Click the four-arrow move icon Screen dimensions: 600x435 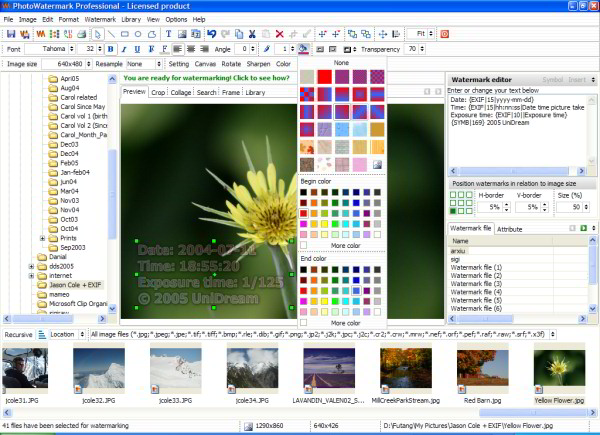383,34
